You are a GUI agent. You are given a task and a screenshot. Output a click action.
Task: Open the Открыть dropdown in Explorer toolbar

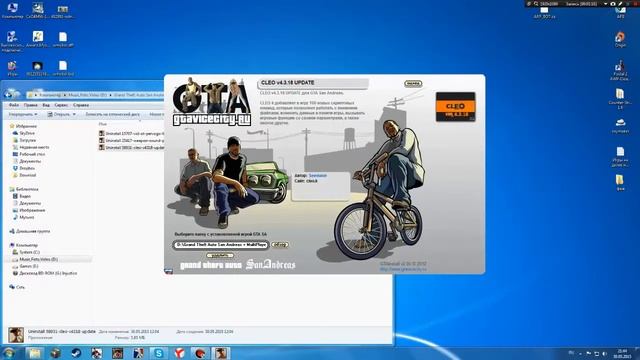(x=62, y=114)
